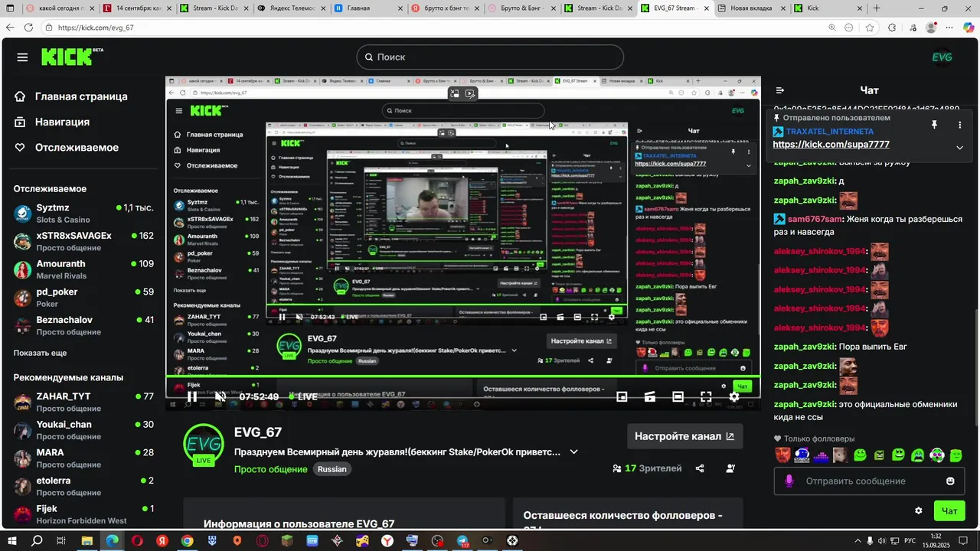The height and width of the screenshot is (551, 980).
Task: Open the Beznachalov followed channel
Action: [x=83, y=325]
